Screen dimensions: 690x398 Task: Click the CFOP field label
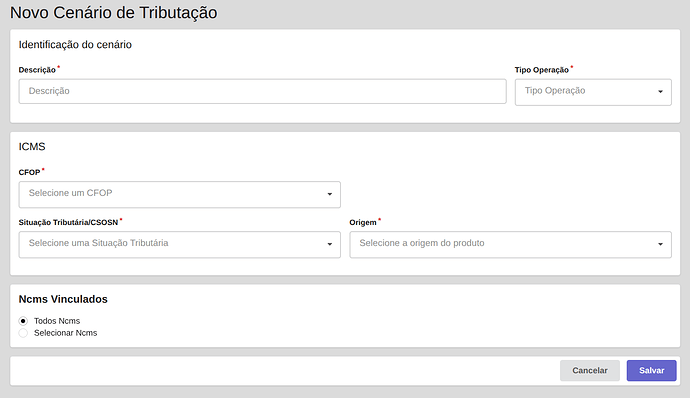click(29, 172)
